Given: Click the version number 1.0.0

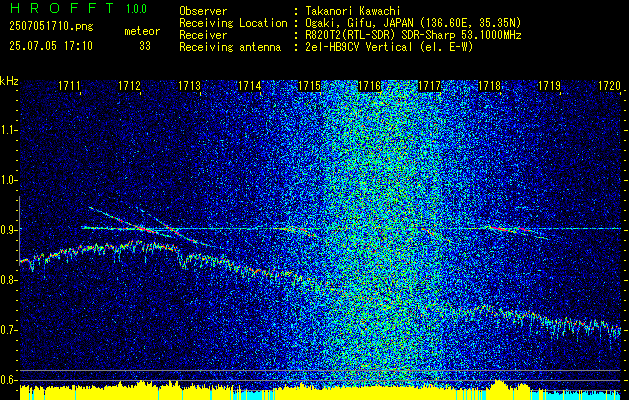Looking at the screenshot, I should pyautogui.click(x=136, y=9).
